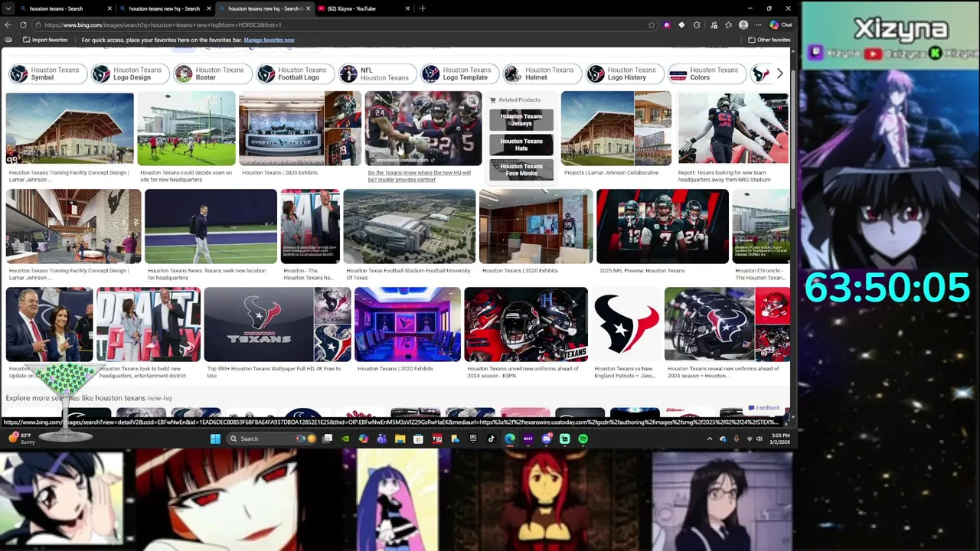Open Microsoft Edge taskbar icon
Viewport: 980px width, 551px height.
pyautogui.click(x=510, y=439)
